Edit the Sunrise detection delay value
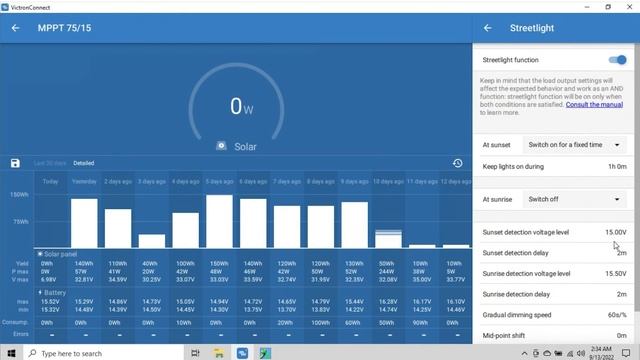 click(554, 294)
